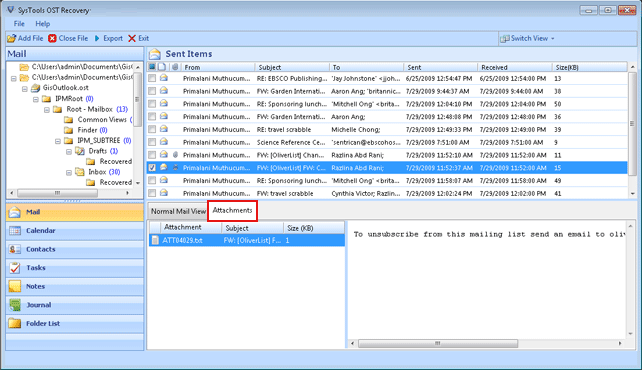Screen dimensions: 642x370
Task: Check the RE: travel scrabble email checkbox
Action: point(152,129)
